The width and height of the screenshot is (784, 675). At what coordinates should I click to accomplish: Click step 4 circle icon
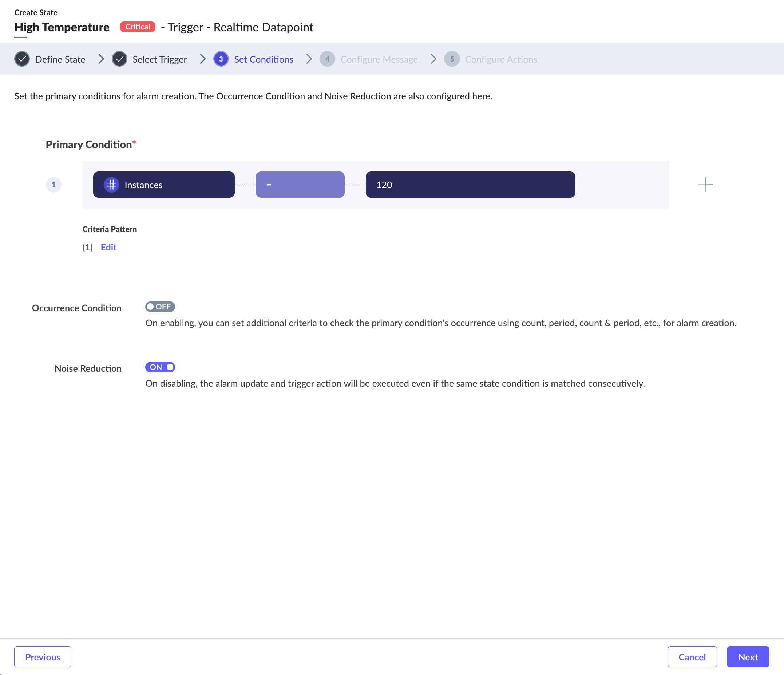click(327, 59)
